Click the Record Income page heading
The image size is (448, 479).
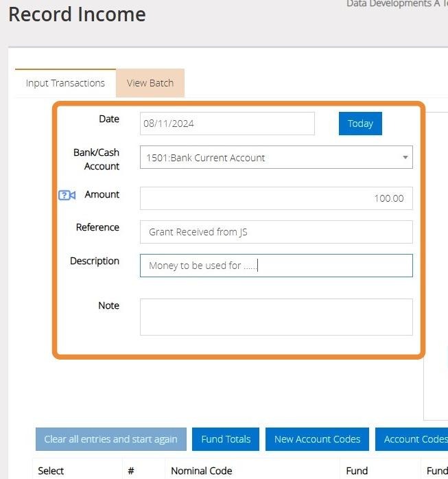pyautogui.click(x=77, y=14)
